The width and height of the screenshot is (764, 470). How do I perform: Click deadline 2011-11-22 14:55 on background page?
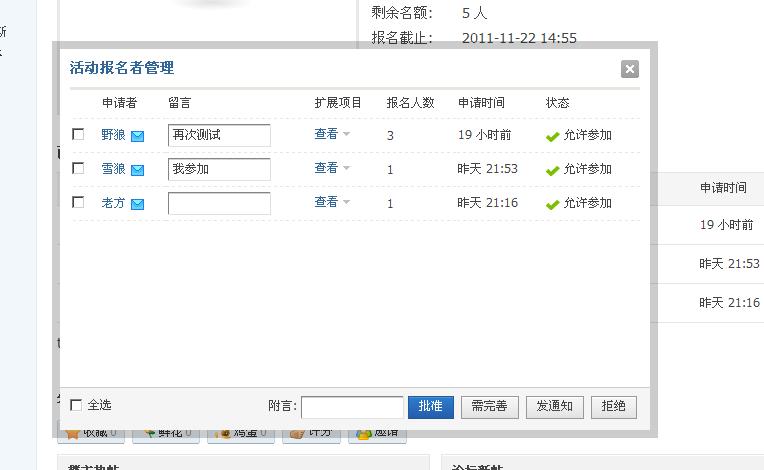(x=519, y=38)
